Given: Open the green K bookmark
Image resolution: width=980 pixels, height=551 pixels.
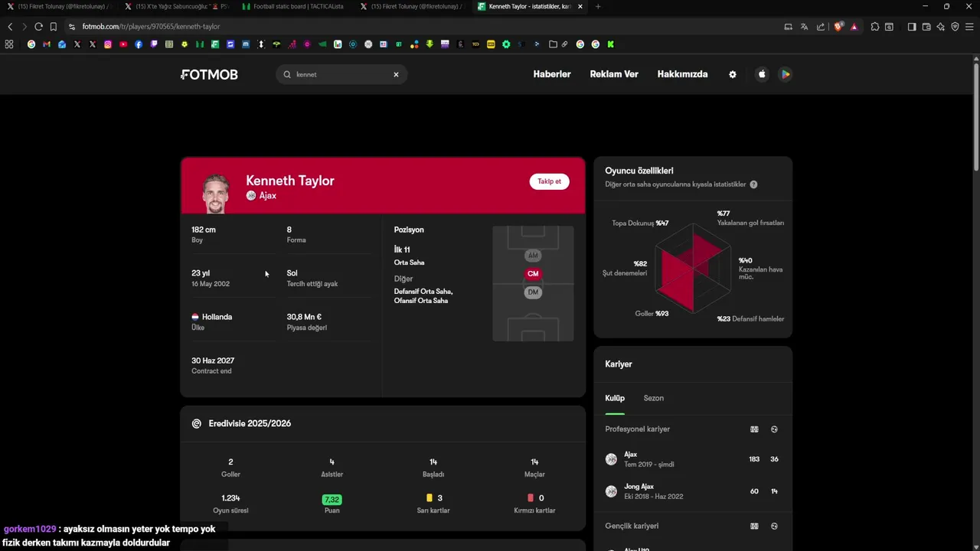Looking at the screenshot, I should 610,44.
